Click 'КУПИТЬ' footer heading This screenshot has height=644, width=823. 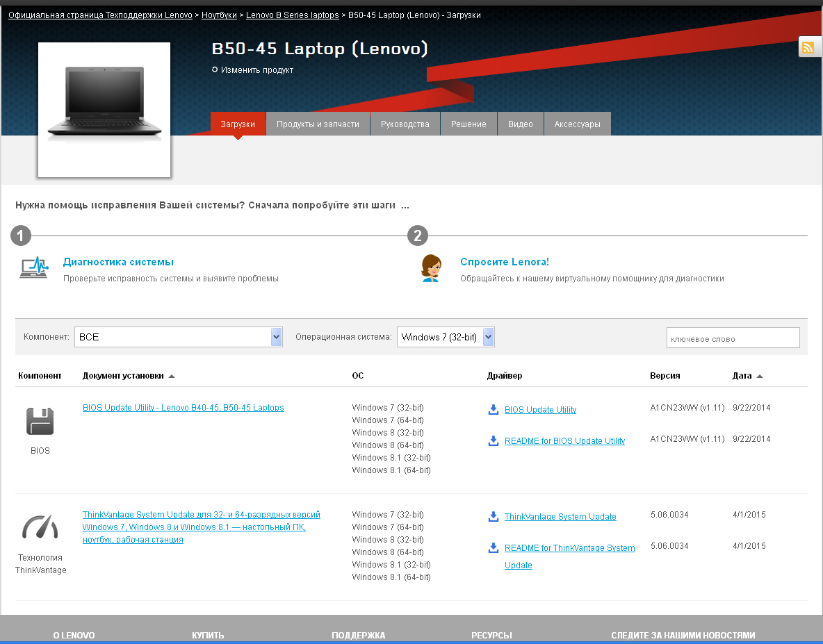[x=208, y=635]
